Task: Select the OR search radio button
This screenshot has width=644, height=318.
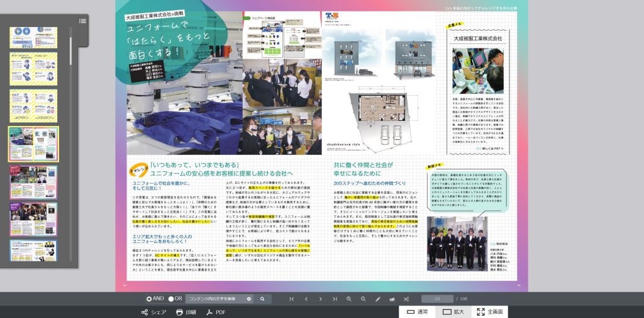Action: (171, 298)
